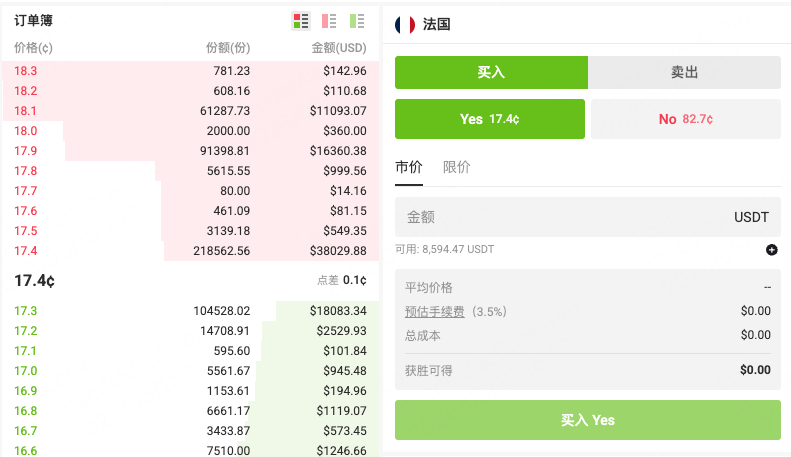Viewport: 791px width, 457px height.
Task: Switch to 市价 market order tab
Action: click(x=409, y=167)
